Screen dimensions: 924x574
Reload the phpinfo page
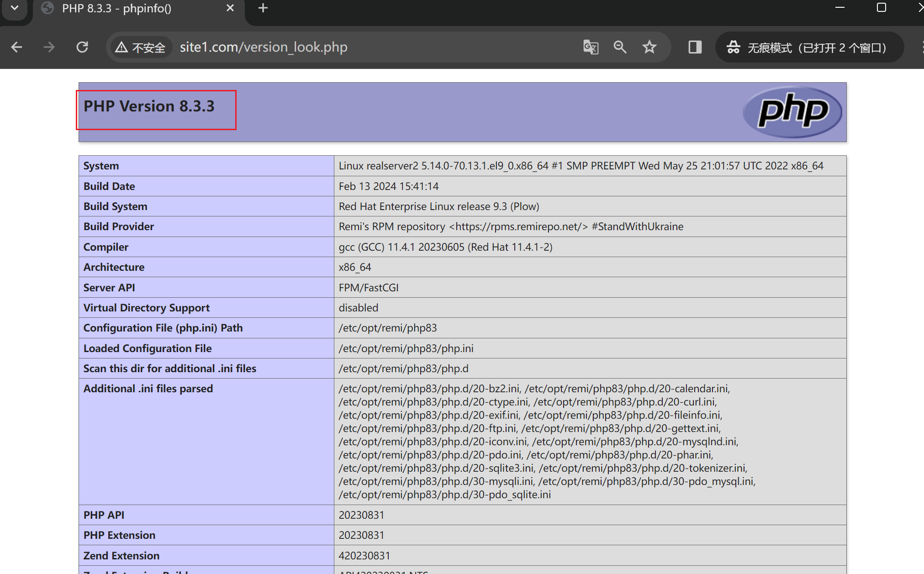pos(82,47)
